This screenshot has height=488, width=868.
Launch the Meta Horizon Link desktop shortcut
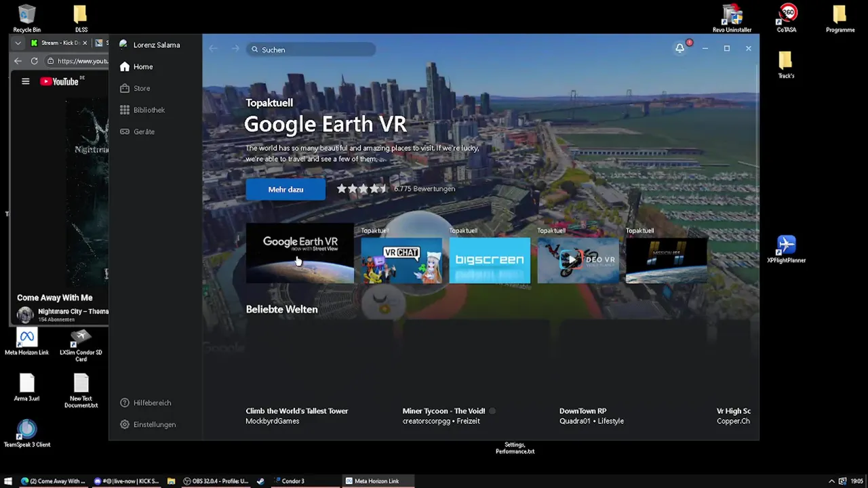(x=26, y=341)
